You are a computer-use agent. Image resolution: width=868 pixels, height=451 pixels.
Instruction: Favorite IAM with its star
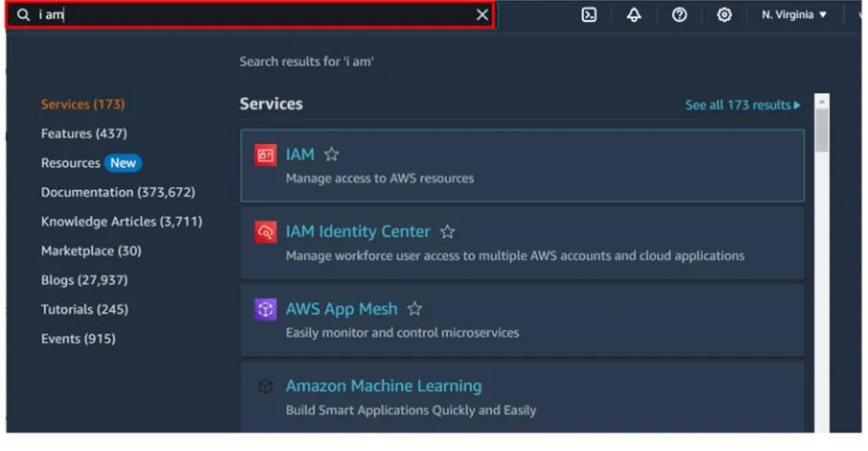click(331, 154)
